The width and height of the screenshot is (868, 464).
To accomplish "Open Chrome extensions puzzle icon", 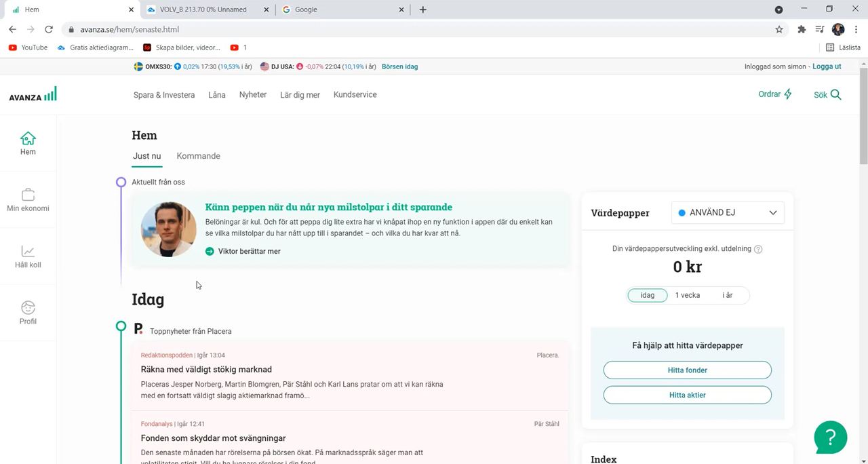I will coord(802,29).
